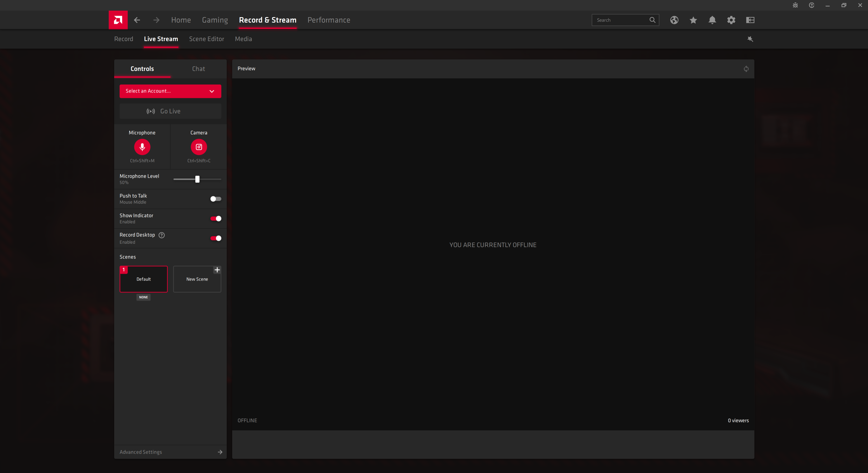Switch to the Chat tab
This screenshot has height=473, width=868.
[x=198, y=69]
